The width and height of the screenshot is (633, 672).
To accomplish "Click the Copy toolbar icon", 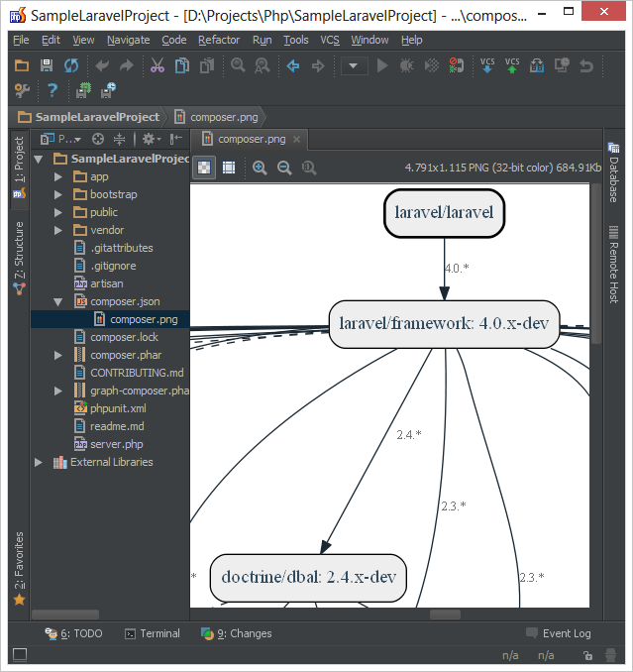I will coord(182,66).
